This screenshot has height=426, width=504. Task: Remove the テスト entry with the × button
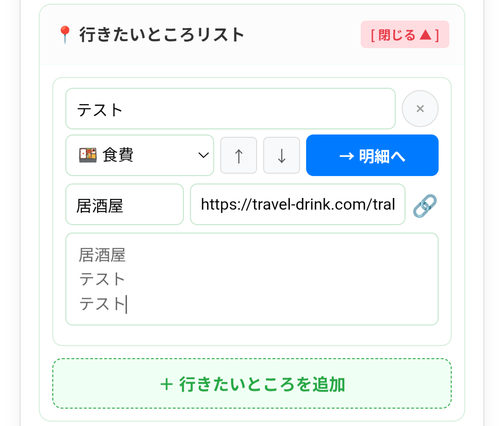pyautogui.click(x=420, y=109)
